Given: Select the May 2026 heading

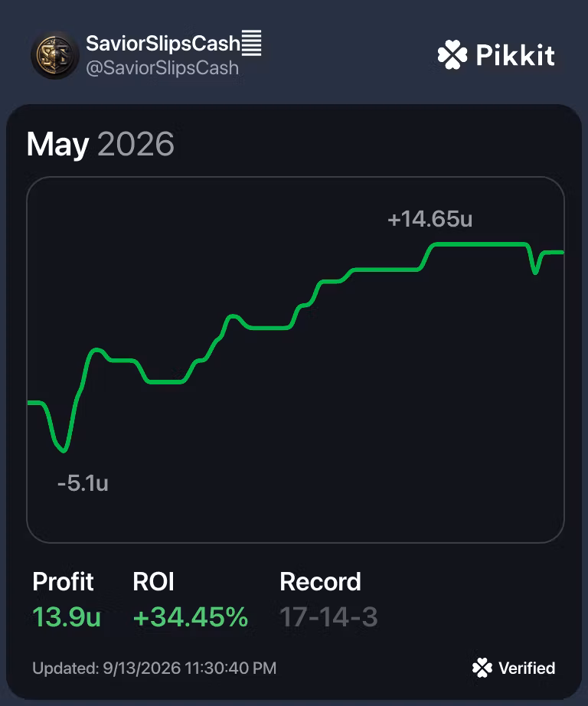Looking at the screenshot, I should coord(100,144).
